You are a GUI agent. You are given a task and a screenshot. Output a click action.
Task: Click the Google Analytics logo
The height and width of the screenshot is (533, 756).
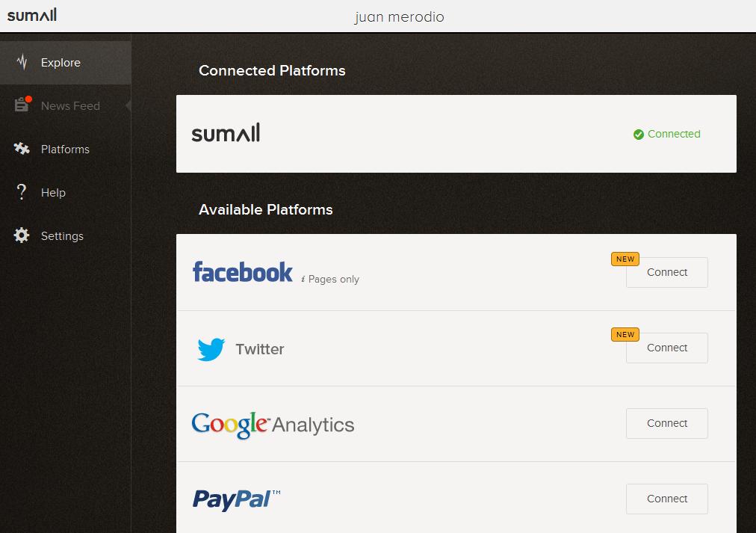point(273,425)
